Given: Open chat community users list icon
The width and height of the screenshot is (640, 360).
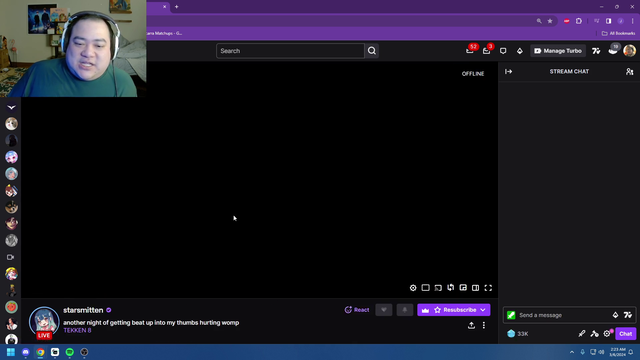Looking at the screenshot, I should [x=629, y=71].
